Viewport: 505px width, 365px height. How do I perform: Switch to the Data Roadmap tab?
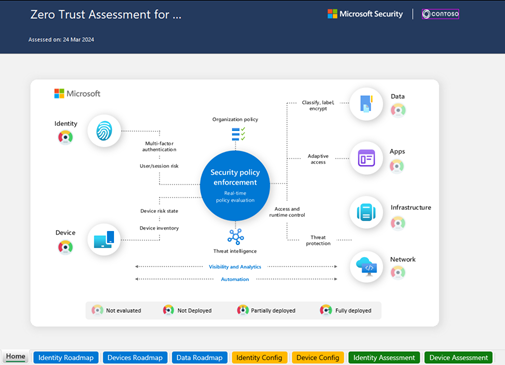[x=199, y=358]
